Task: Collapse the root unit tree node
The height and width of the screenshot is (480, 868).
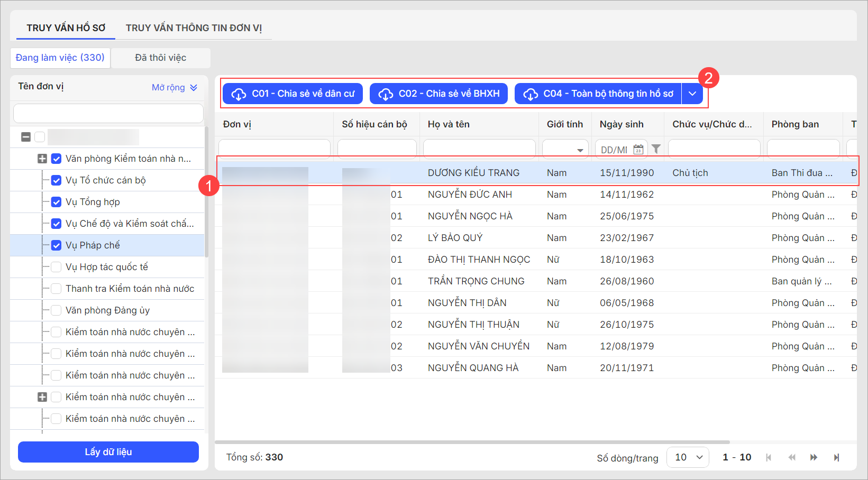Action: [25, 137]
